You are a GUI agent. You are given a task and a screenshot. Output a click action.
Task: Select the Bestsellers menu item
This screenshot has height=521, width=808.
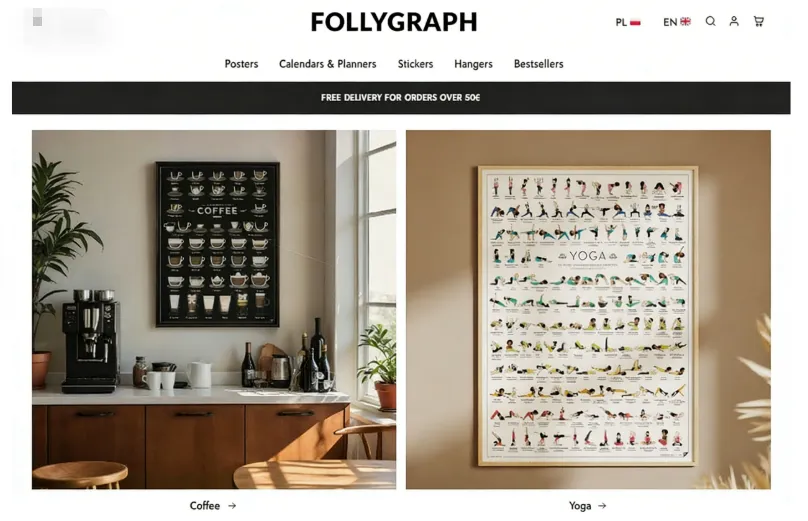click(538, 64)
